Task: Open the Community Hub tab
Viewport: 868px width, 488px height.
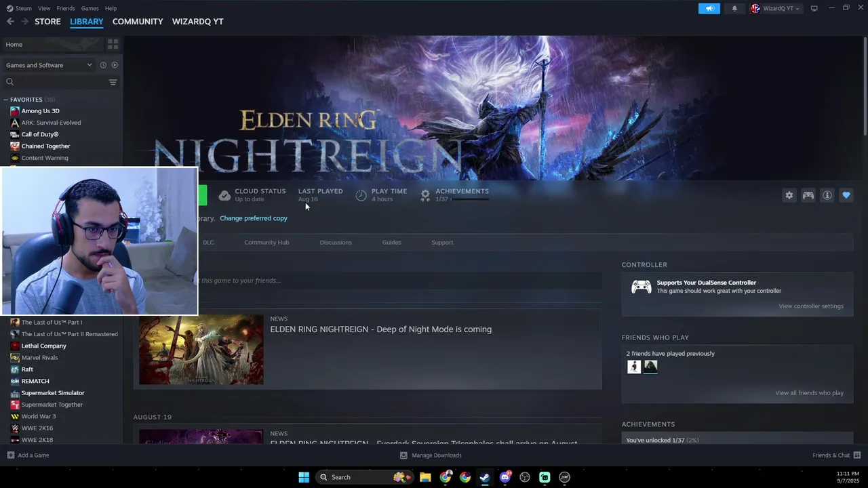Action: click(x=267, y=243)
